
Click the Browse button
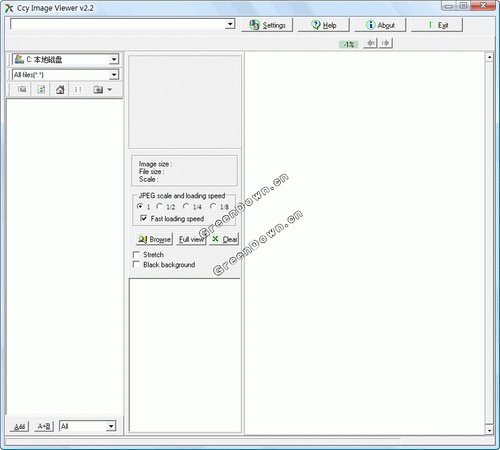154,239
